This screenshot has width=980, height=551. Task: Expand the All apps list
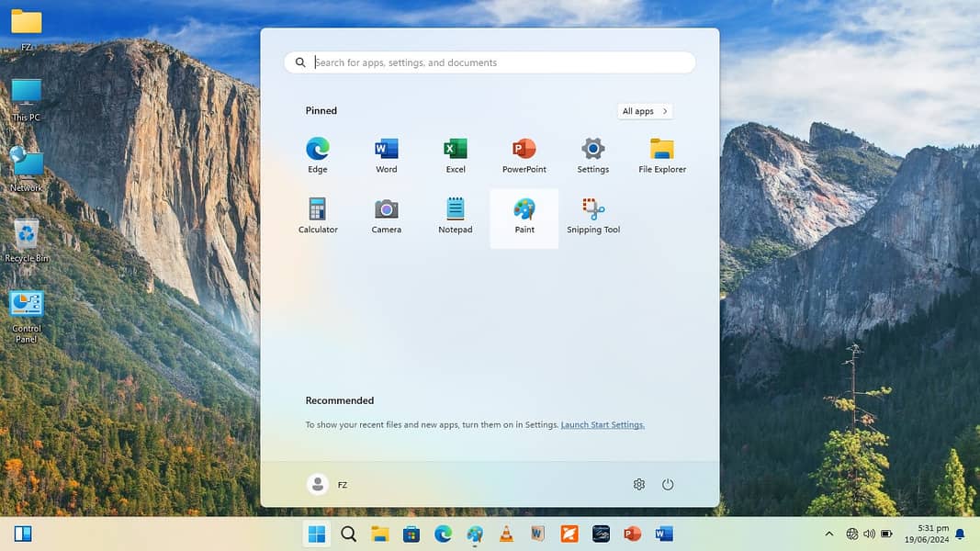[x=645, y=111]
